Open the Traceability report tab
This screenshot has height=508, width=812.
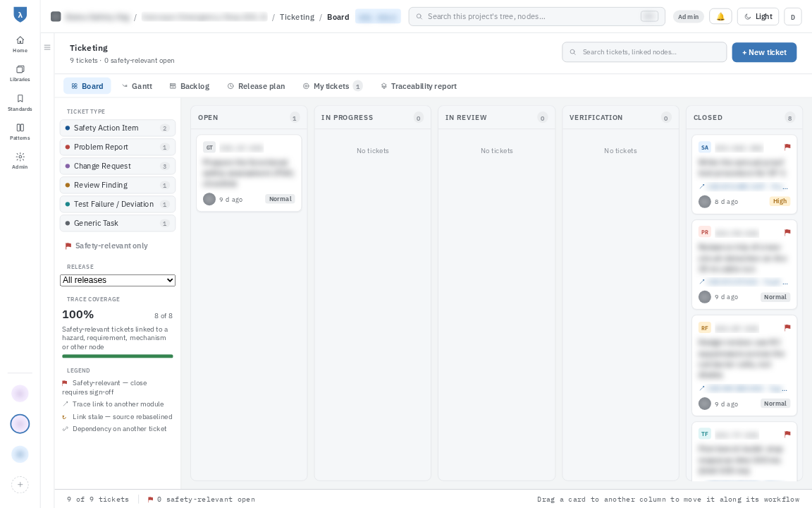click(x=419, y=86)
